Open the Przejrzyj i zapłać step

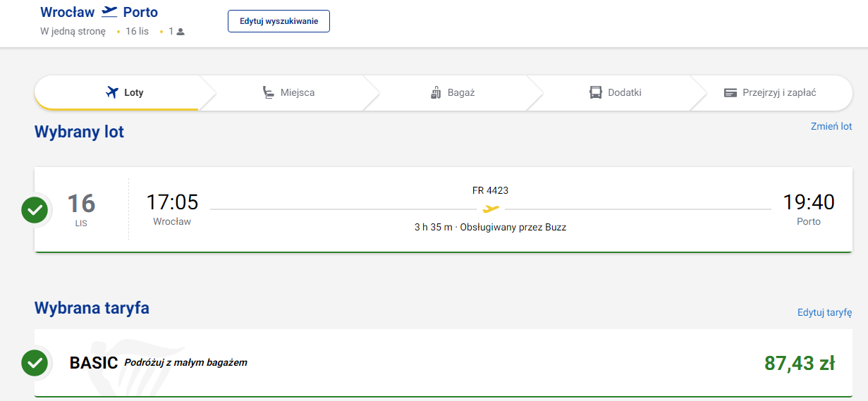point(770,92)
